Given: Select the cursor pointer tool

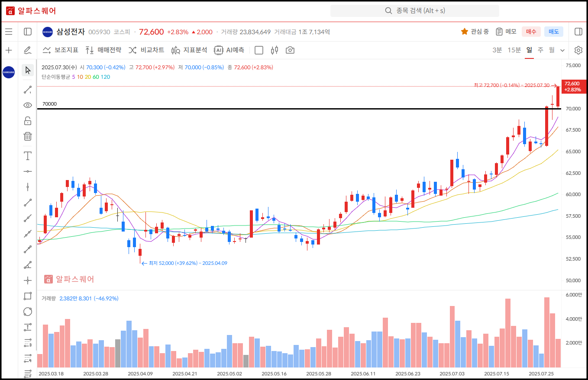Looking at the screenshot, I should tap(28, 70).
